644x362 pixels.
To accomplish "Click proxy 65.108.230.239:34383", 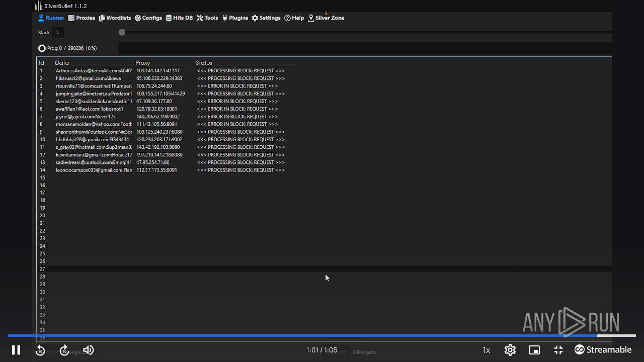I will coord(159,78).
